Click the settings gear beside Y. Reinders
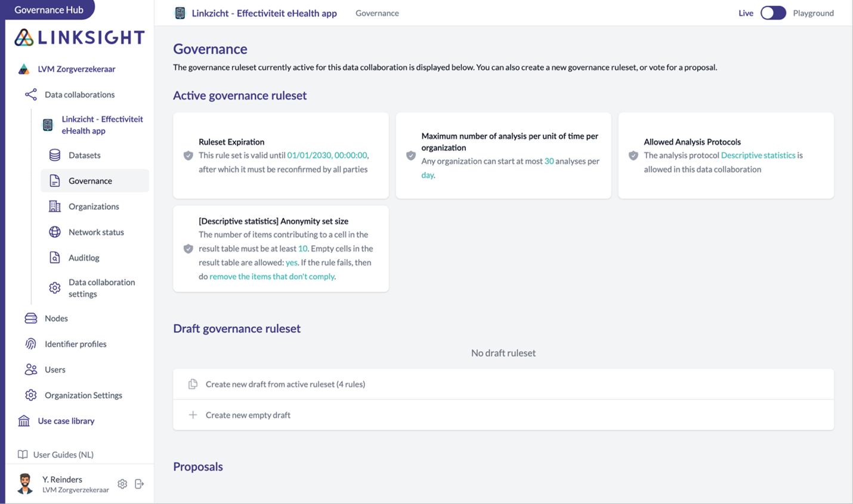 (122, 484)
